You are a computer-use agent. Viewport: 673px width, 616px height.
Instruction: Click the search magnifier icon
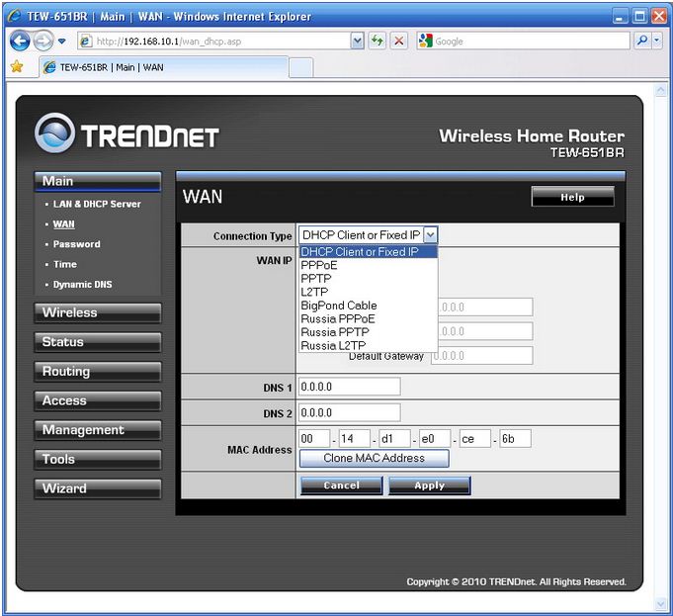pyautogui.click(x=642, y=42)
